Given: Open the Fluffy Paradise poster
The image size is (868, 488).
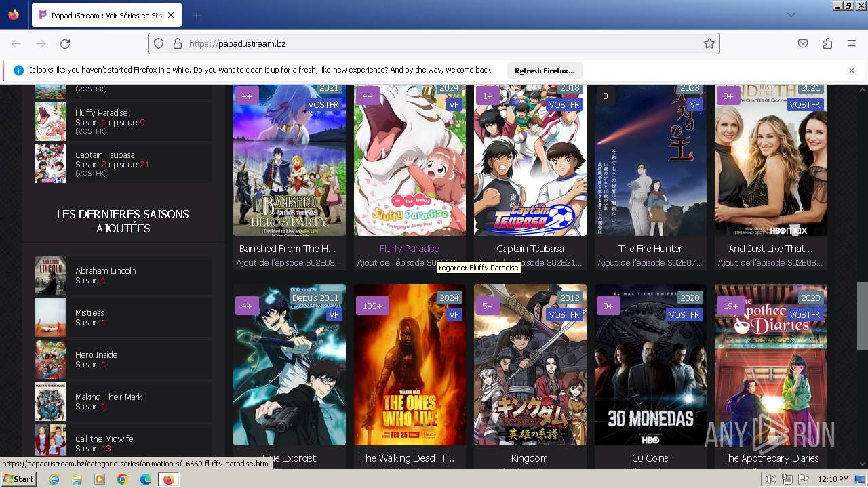Looking at the screenshot, I should point(410,160).
